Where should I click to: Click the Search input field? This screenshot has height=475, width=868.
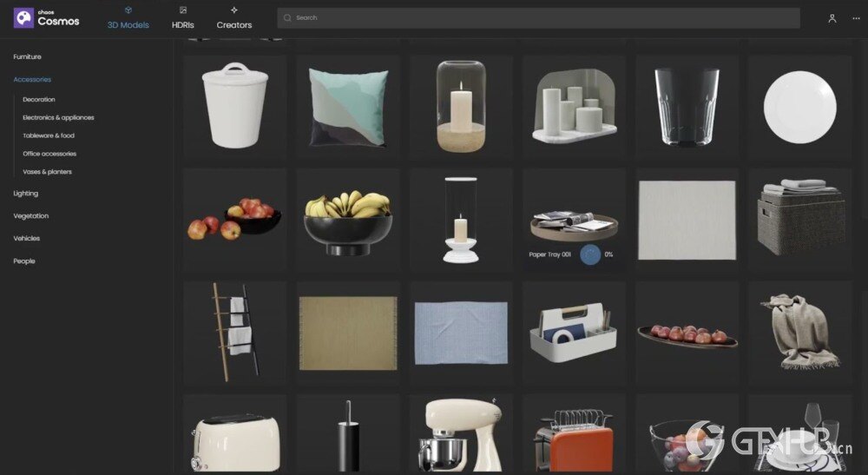click(x=538, y=18)
